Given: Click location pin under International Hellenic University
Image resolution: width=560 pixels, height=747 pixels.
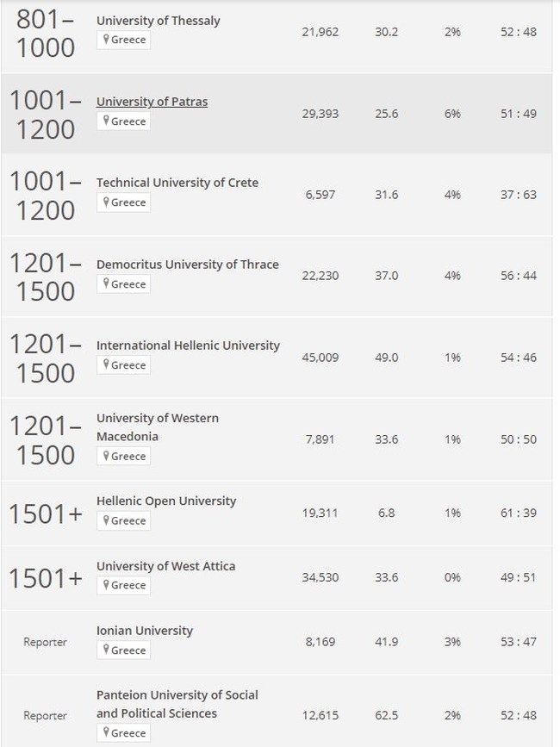Looking at the screenshot, I should pos(106,365).
